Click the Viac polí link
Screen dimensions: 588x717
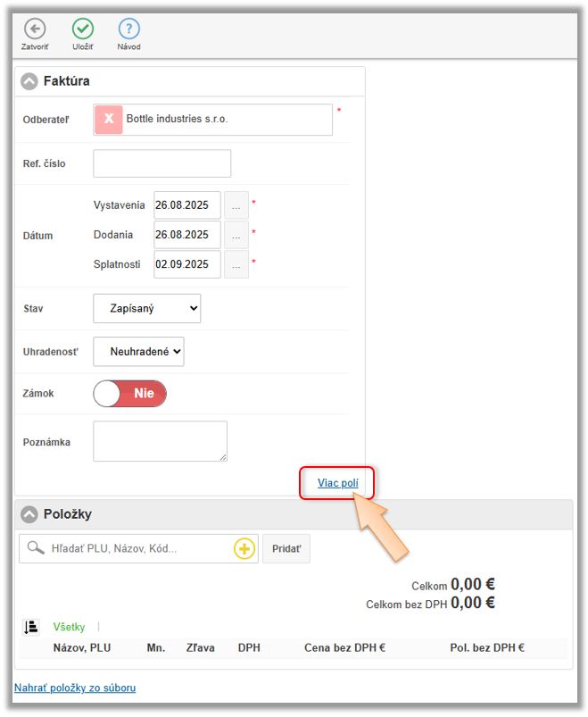[337, 483]
